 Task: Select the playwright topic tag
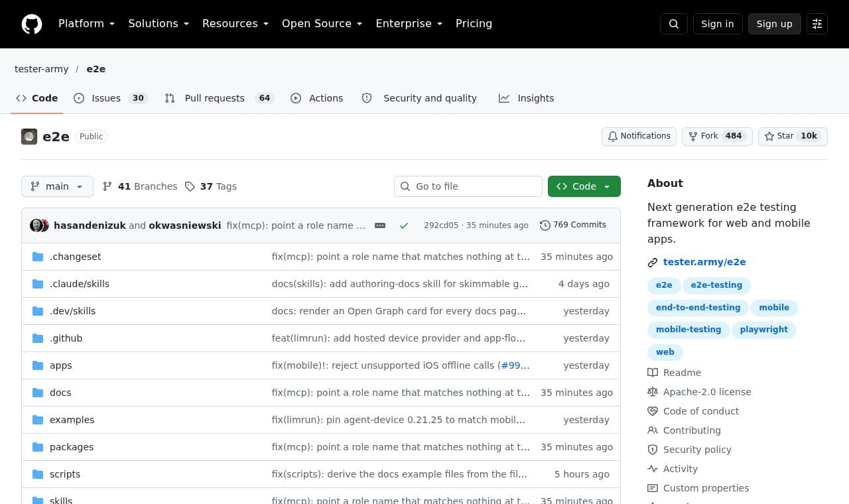tap(764, 330)
